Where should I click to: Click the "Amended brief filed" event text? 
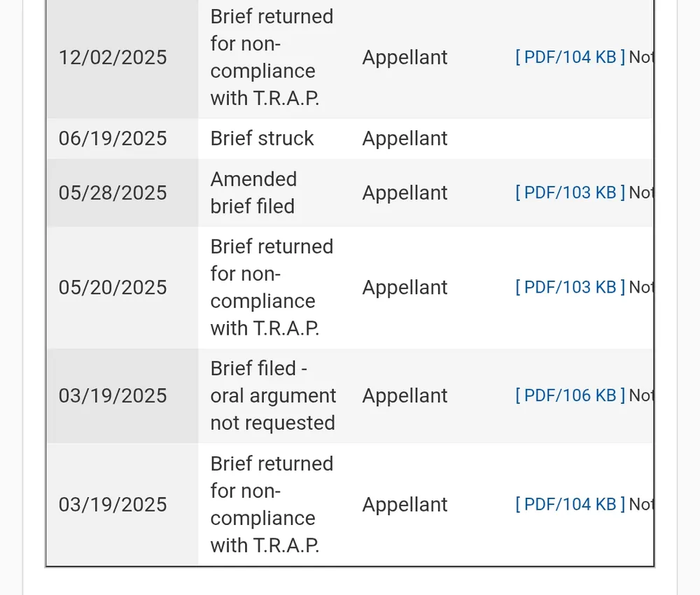[253, 192]
